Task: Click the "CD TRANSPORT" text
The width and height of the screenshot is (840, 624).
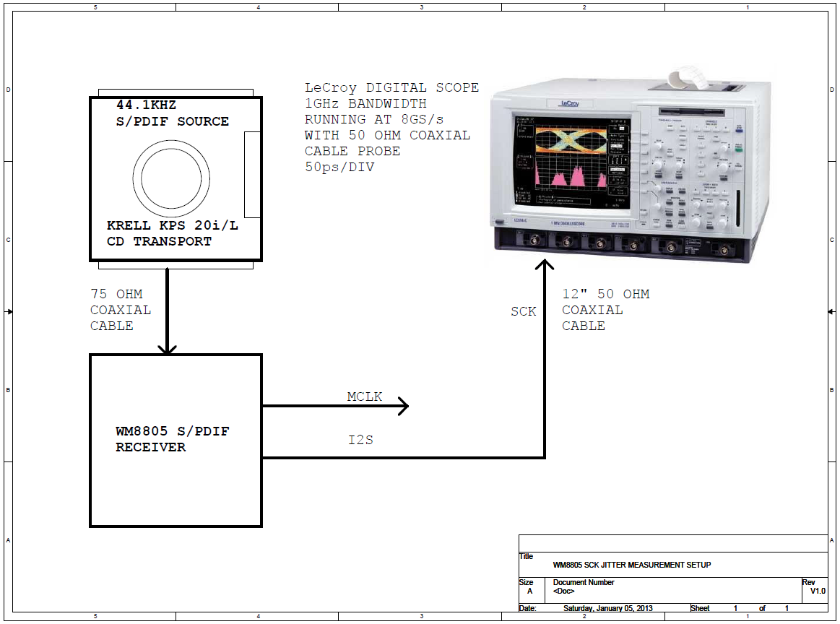Action: (x=159, y=241)
